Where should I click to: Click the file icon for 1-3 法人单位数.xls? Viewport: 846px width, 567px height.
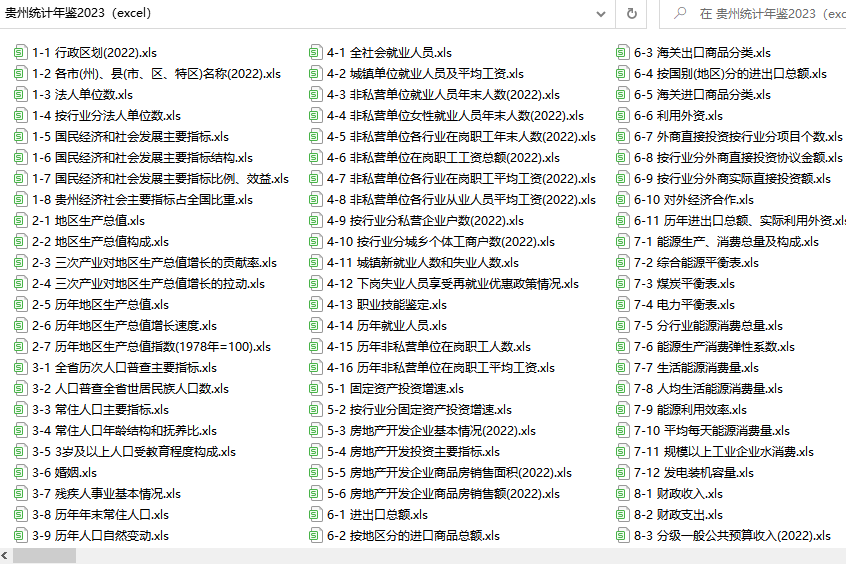coord(20,94)
